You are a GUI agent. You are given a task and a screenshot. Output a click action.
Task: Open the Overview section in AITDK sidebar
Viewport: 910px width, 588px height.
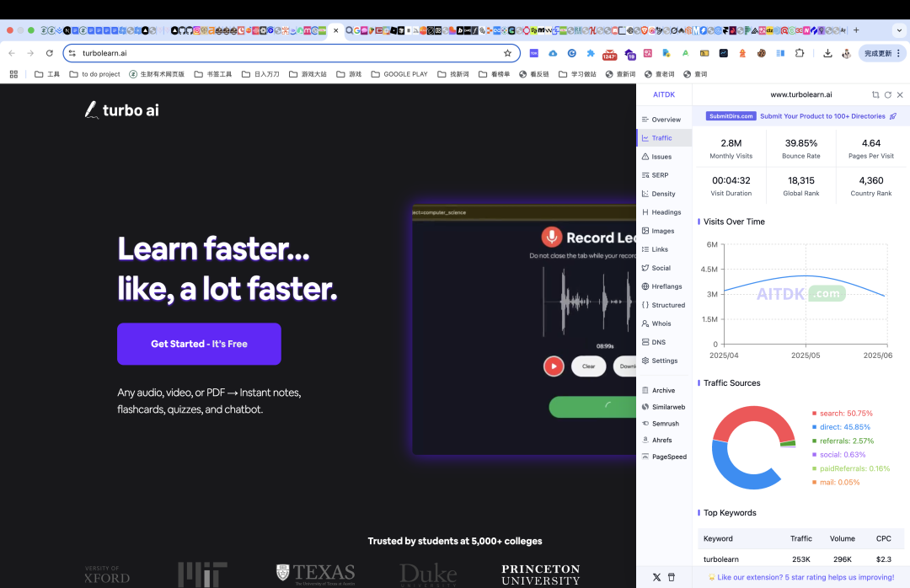click(661, 120)
